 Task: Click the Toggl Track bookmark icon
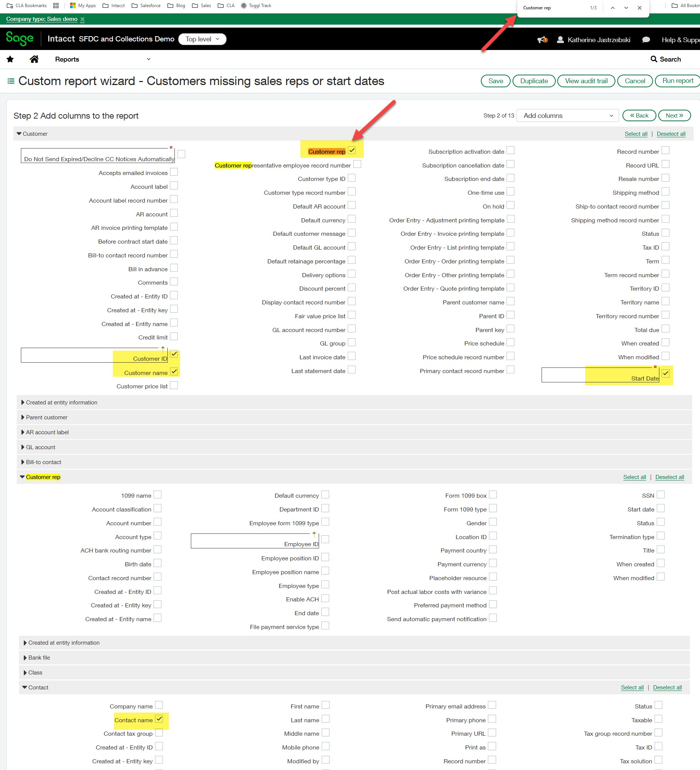(243, 5)
